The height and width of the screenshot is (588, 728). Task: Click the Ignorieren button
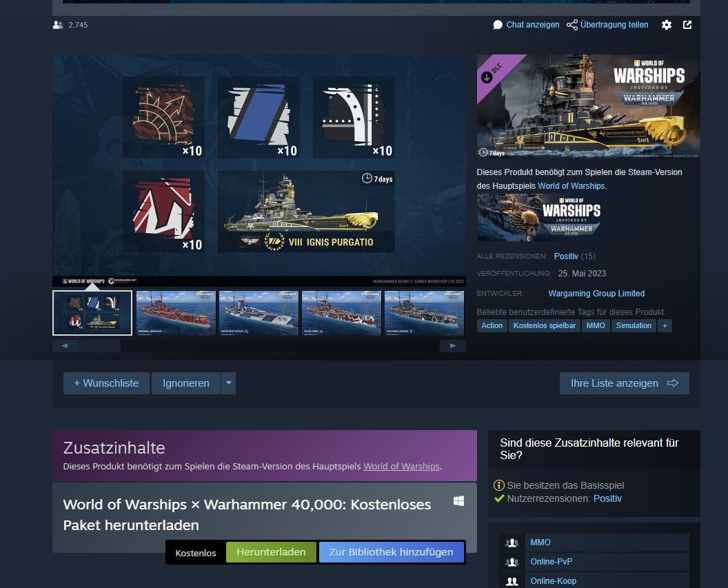pos(185,383)
